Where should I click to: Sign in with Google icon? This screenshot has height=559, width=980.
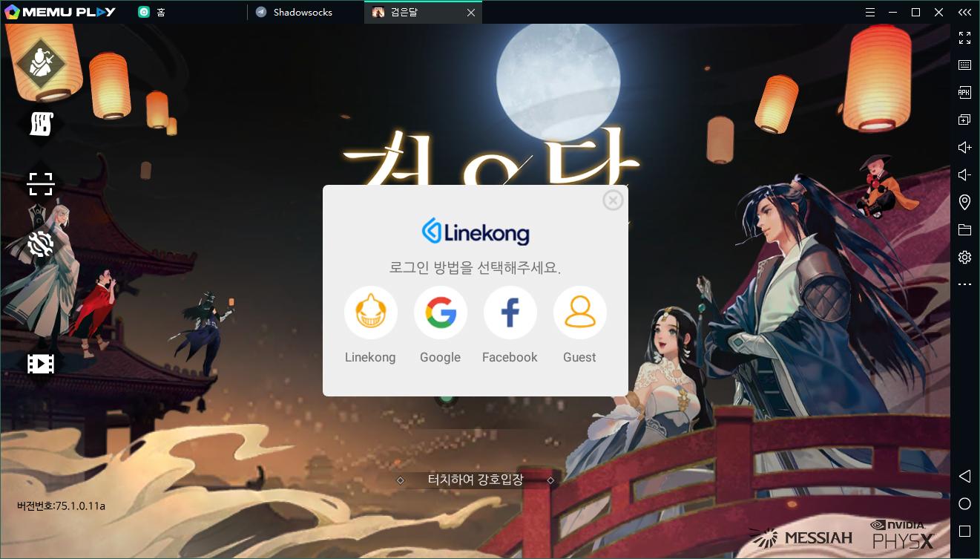pyautogui.click(x=440, y=313)
